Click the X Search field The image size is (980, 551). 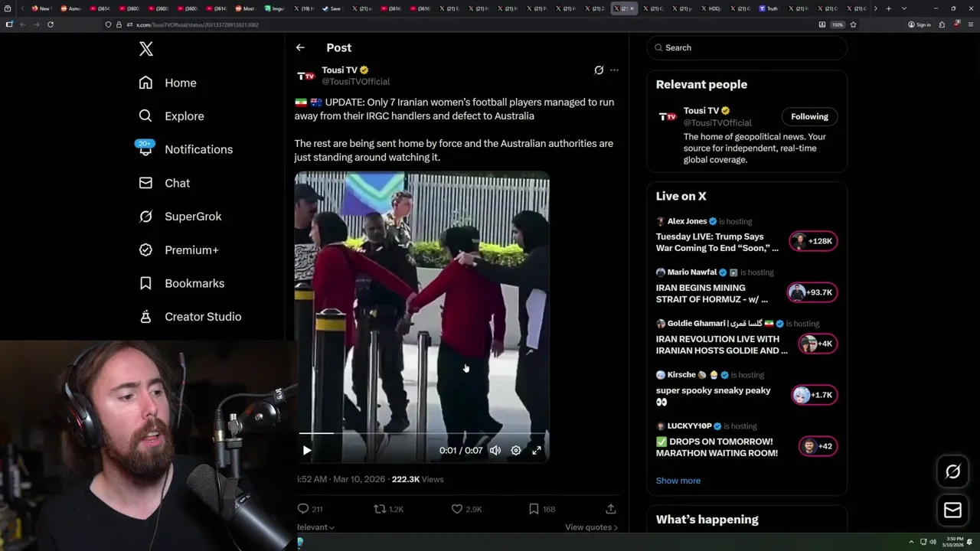(x=746, y=47)
